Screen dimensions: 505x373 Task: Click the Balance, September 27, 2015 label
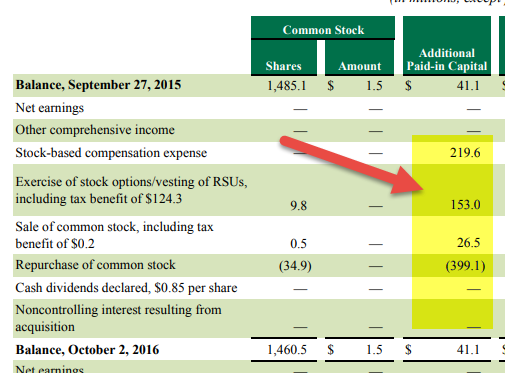(98, 85)
